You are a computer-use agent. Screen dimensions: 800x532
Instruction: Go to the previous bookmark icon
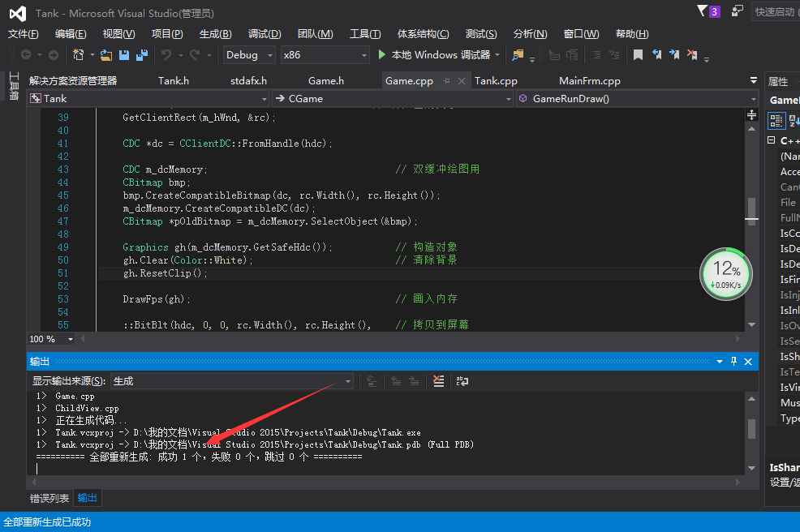click(656, 54)
